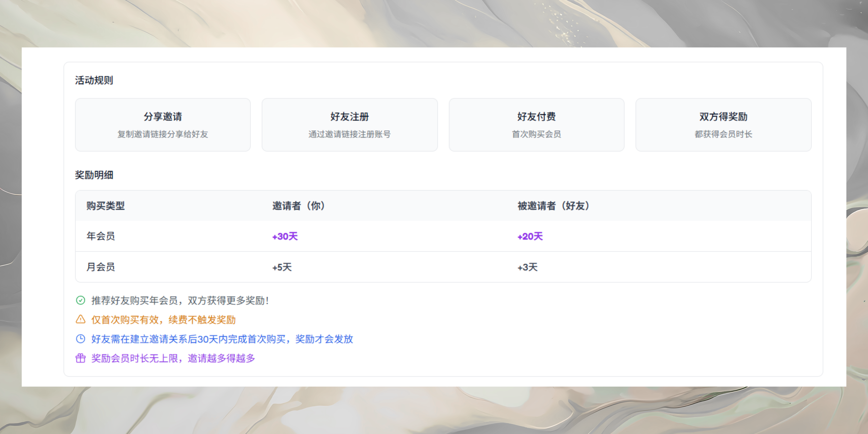868x434 pixels.
Task: Click the 活动规则 section heading
Action: pos(94,80)
